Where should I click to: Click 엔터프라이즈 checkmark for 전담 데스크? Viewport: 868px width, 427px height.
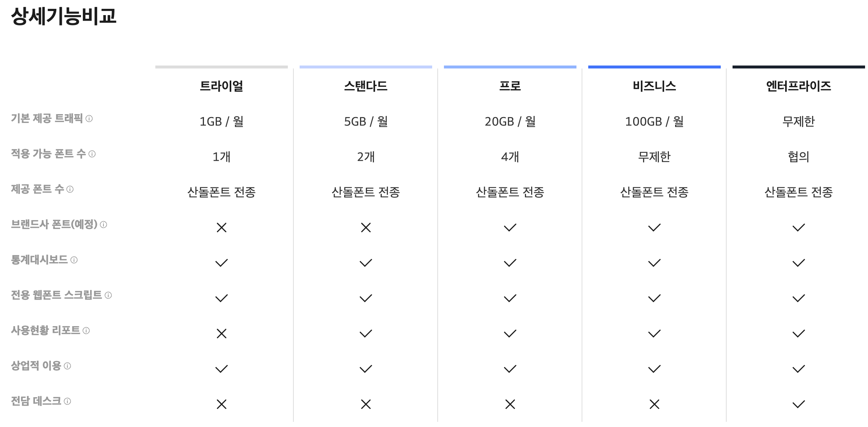click(798, 404)
